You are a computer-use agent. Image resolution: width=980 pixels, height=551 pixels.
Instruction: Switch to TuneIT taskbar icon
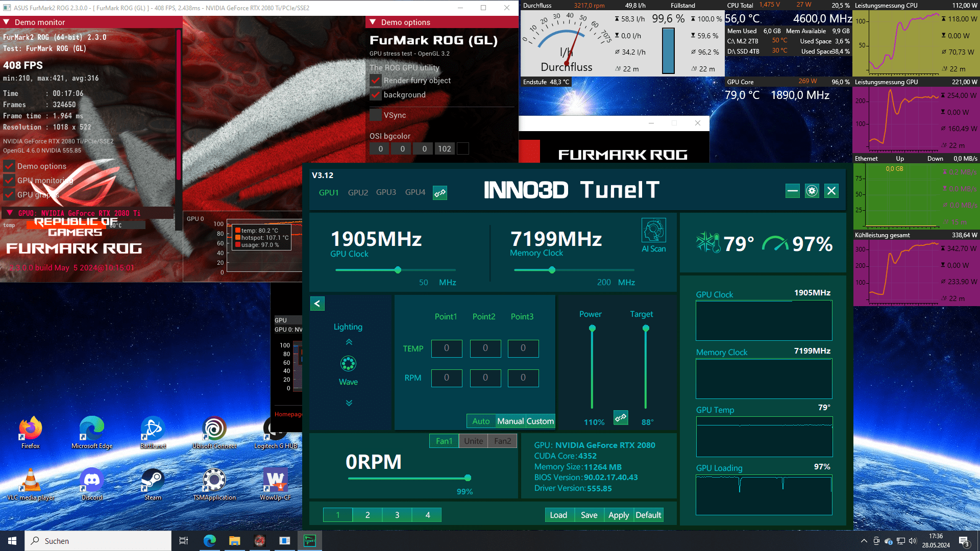click(x=310, y=541)
